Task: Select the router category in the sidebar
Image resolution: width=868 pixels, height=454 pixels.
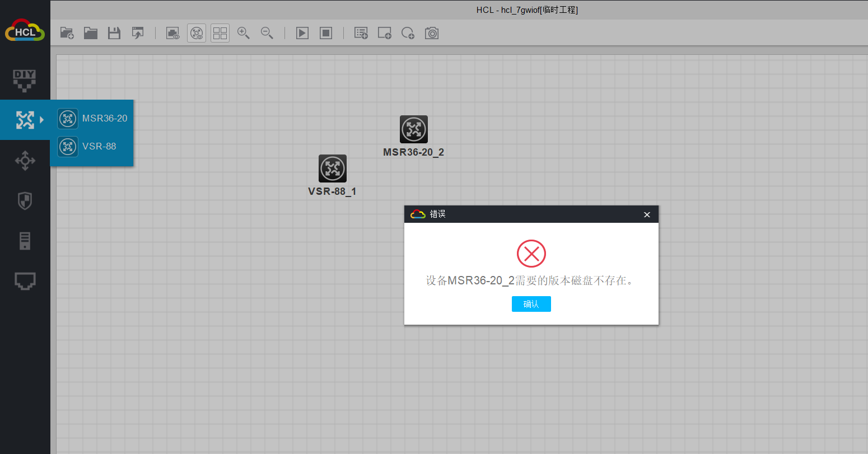Action: click(25, 120)
